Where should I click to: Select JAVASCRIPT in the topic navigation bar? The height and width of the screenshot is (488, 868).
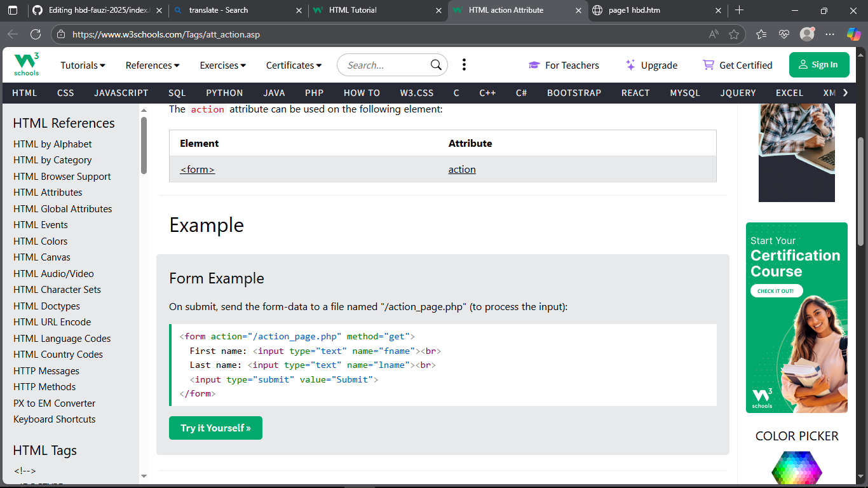click(x=121, y=93)
